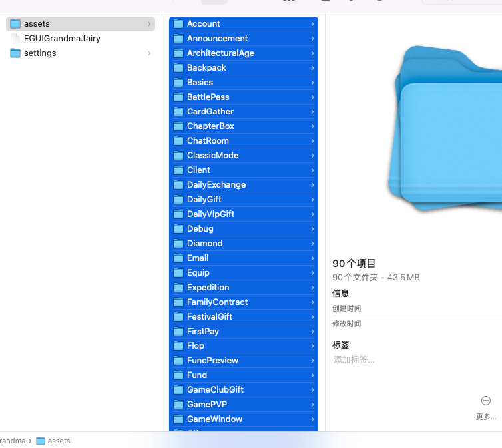This screenshot has width=502, height=448.
Task: Click the Client folder icon
Action: click(178, 170)
